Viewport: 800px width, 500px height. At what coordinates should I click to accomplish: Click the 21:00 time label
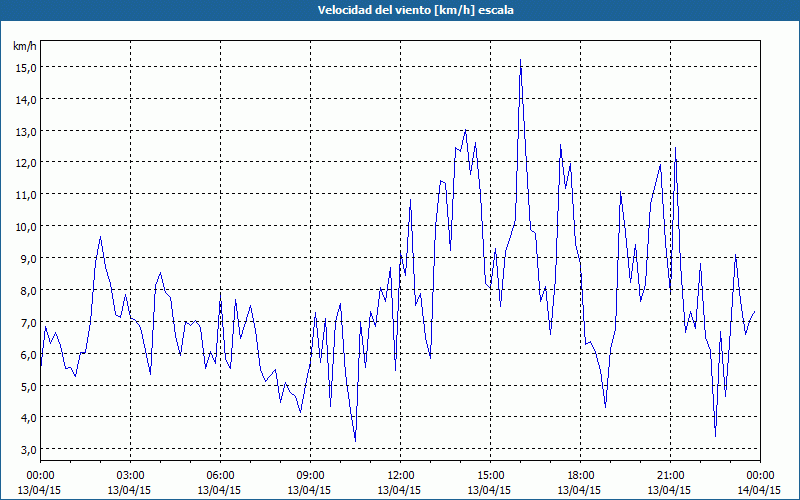tap(670, 476)
